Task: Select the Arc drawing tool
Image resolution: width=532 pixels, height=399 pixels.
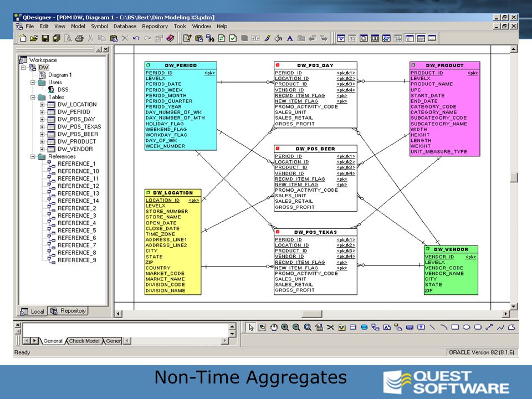Action: 444,328
